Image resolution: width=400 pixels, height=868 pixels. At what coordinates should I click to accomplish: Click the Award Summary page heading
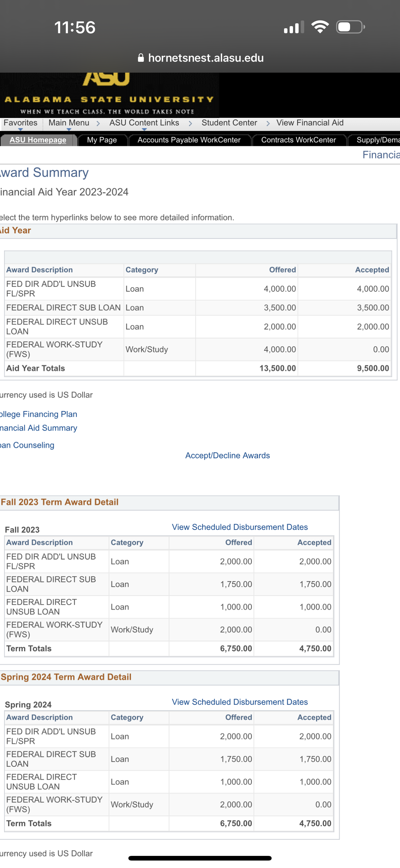[x=44, y=173]
